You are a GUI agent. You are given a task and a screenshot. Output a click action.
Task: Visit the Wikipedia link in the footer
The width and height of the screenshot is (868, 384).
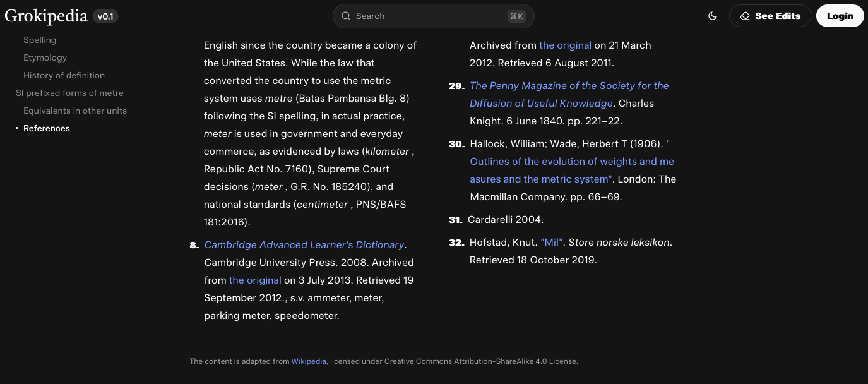(309, 361)
